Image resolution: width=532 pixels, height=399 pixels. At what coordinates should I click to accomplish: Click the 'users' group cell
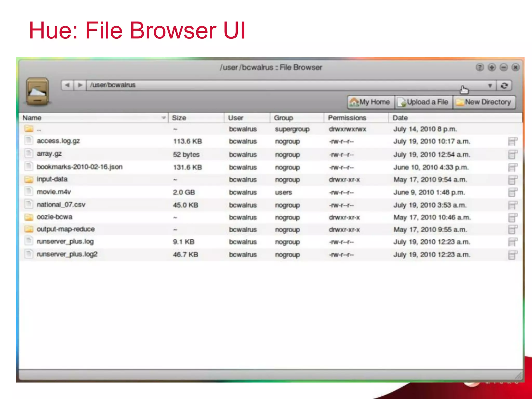[x=283, y=192]
